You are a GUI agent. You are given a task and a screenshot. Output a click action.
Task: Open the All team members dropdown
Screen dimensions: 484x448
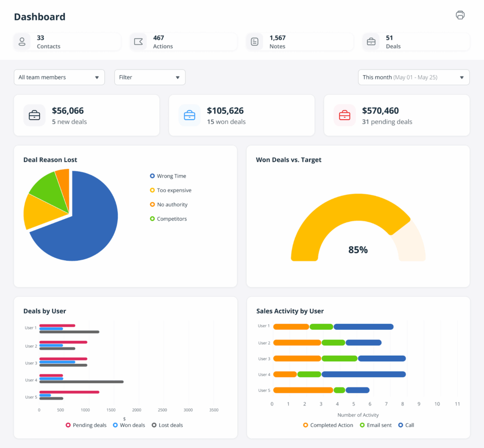coord(59,77)
